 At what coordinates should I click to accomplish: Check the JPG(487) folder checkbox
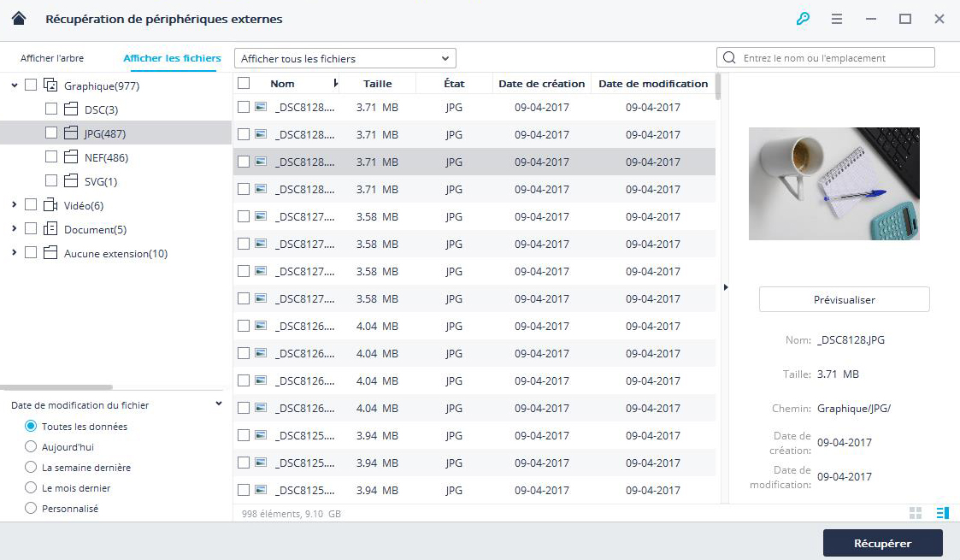click(x=51, y=133)
